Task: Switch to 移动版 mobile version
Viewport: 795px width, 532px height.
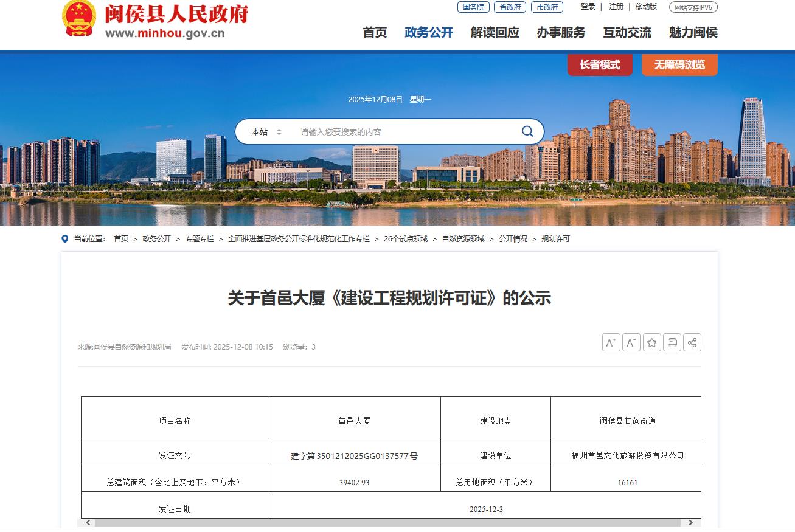Action: 645,7
